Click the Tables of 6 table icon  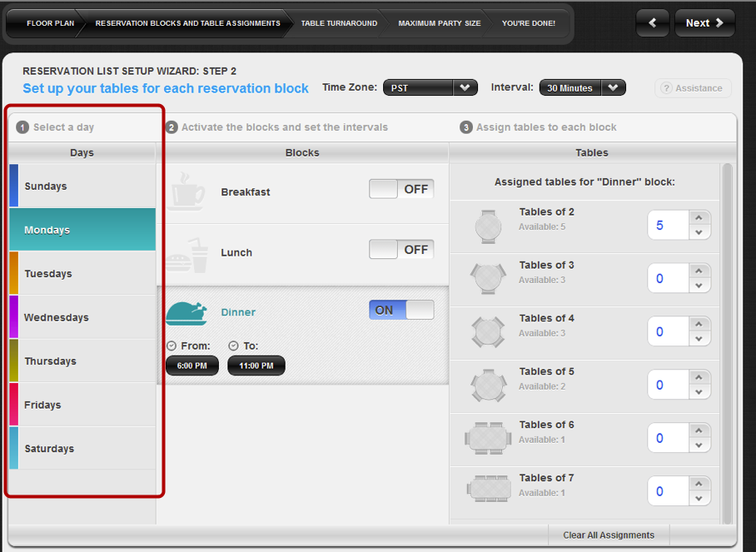(x=488, y=438)
